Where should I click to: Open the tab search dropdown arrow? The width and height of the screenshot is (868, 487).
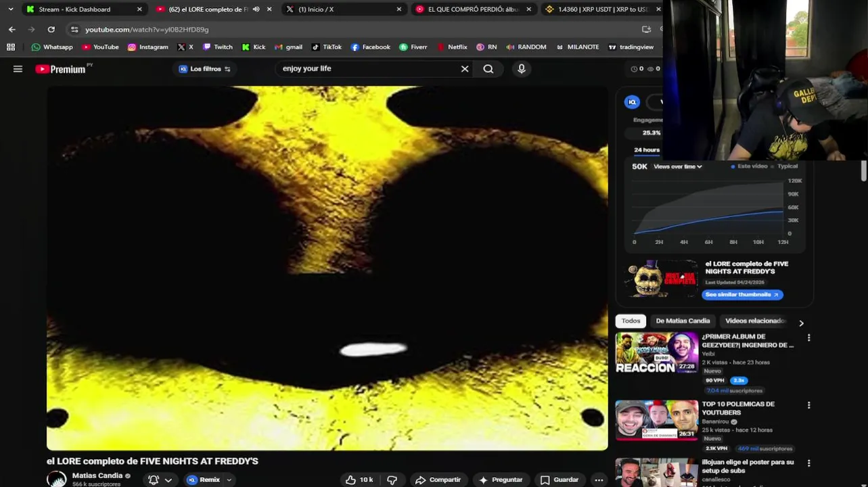coord(10,9)
